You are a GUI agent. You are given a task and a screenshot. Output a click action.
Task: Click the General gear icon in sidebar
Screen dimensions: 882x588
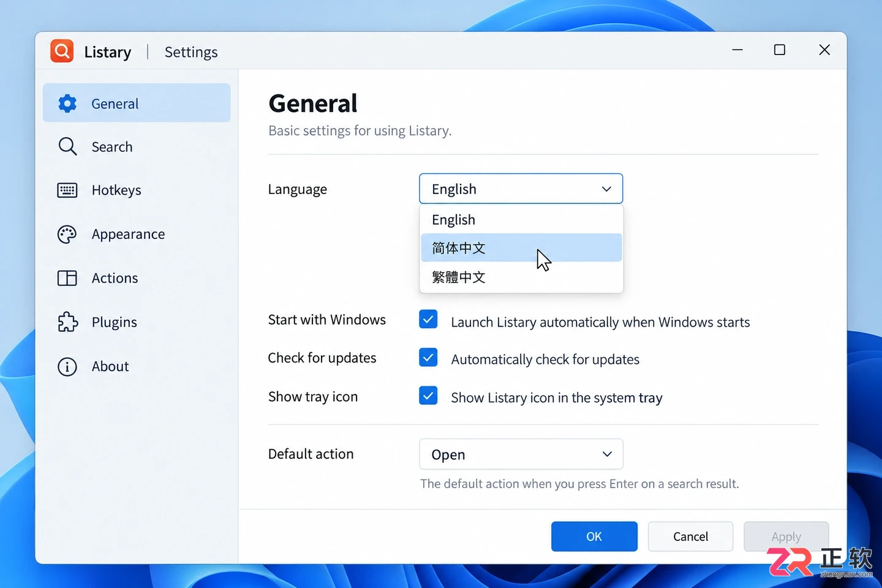[67, 104]
